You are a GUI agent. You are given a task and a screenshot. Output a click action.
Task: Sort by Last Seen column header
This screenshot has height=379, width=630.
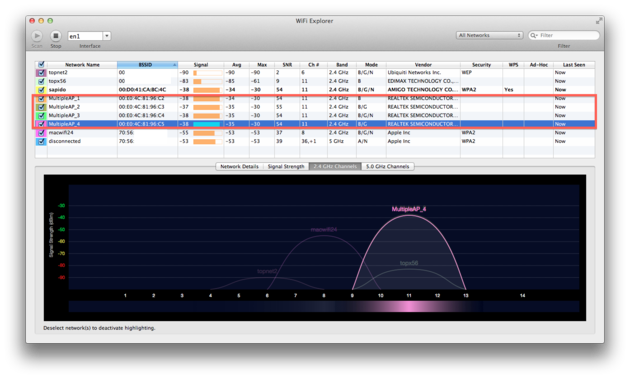click(574, 65)
